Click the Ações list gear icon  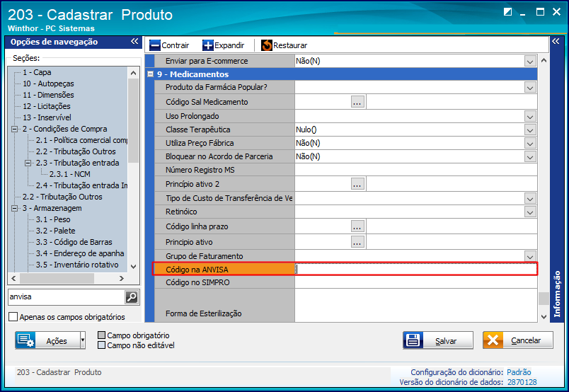[25, 340]
